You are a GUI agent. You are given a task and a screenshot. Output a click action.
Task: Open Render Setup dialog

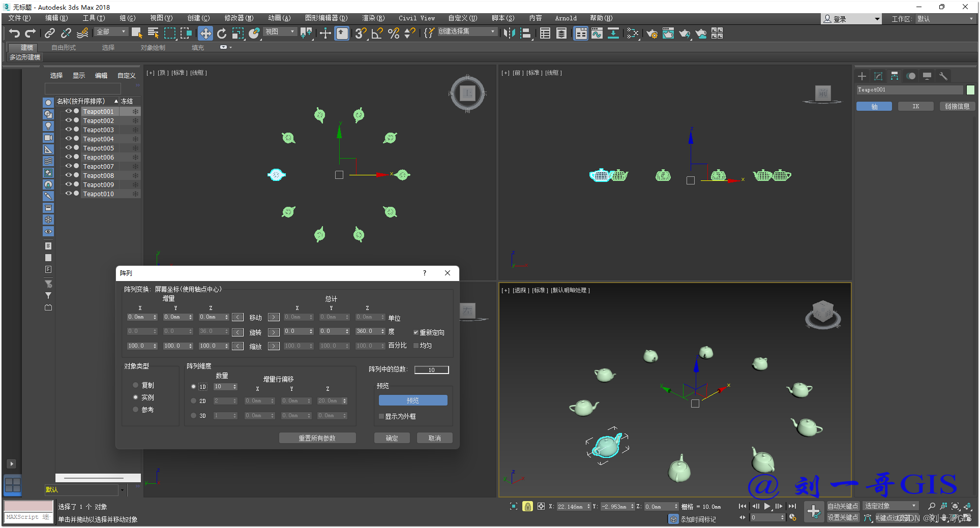[x=651, y=34]
